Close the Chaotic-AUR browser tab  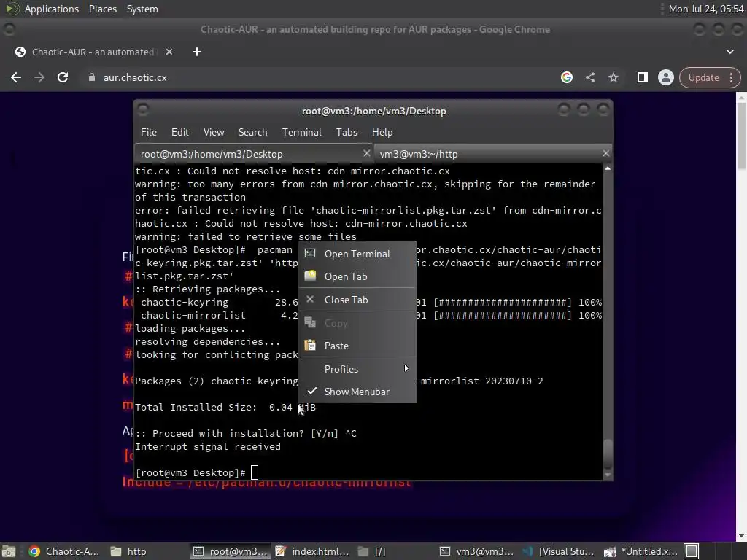coord(169,52)
